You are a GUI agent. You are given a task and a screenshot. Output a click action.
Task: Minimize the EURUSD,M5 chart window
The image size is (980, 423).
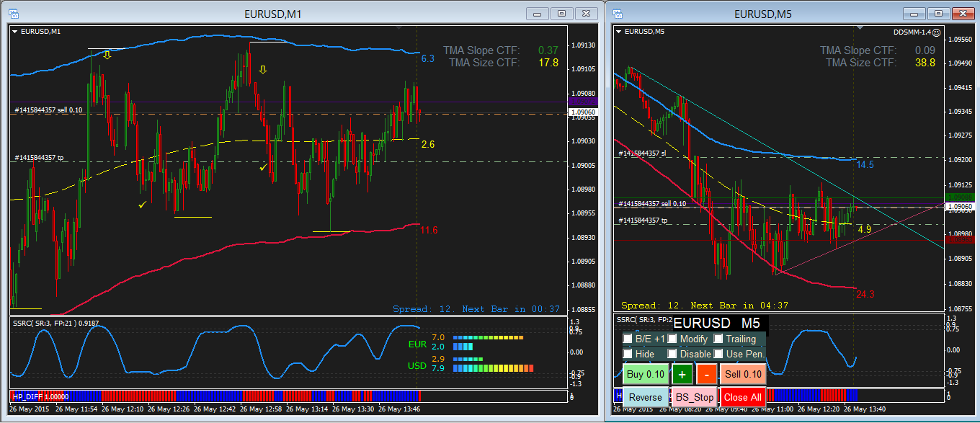(x=914, y=13)
